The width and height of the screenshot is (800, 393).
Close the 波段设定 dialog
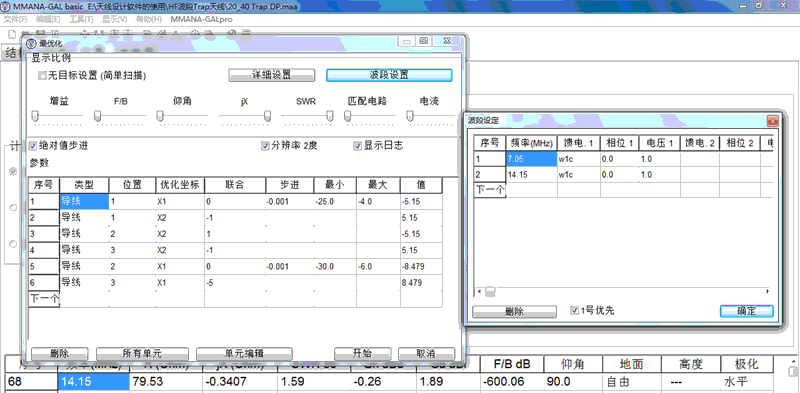[772, 120]
